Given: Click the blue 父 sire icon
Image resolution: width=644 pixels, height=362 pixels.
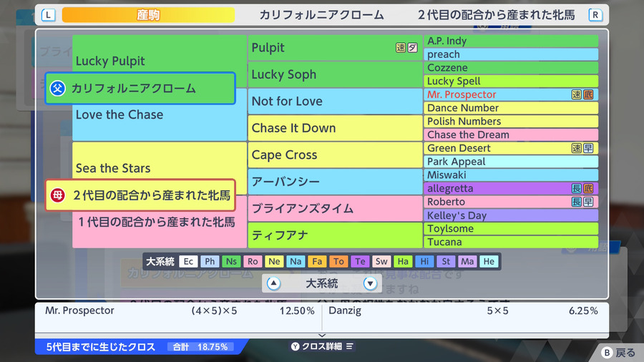Looking at the screenshot, I should pos(57,88).
